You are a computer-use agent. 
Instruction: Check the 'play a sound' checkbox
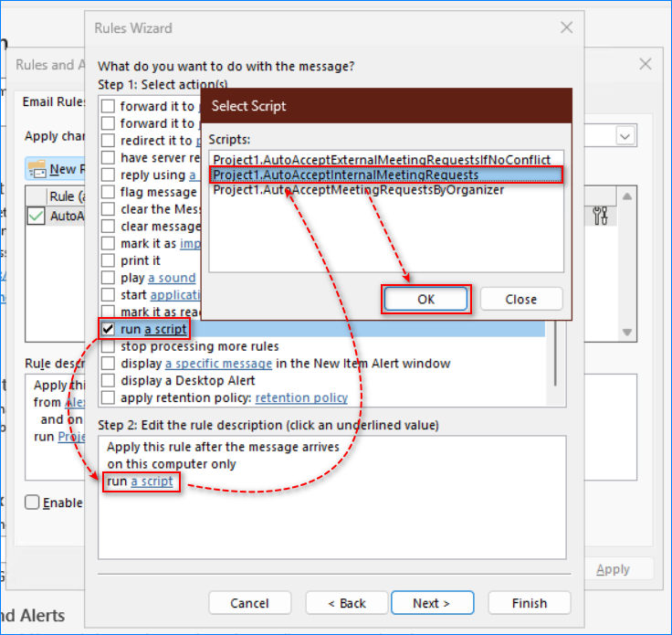(108, 278)
